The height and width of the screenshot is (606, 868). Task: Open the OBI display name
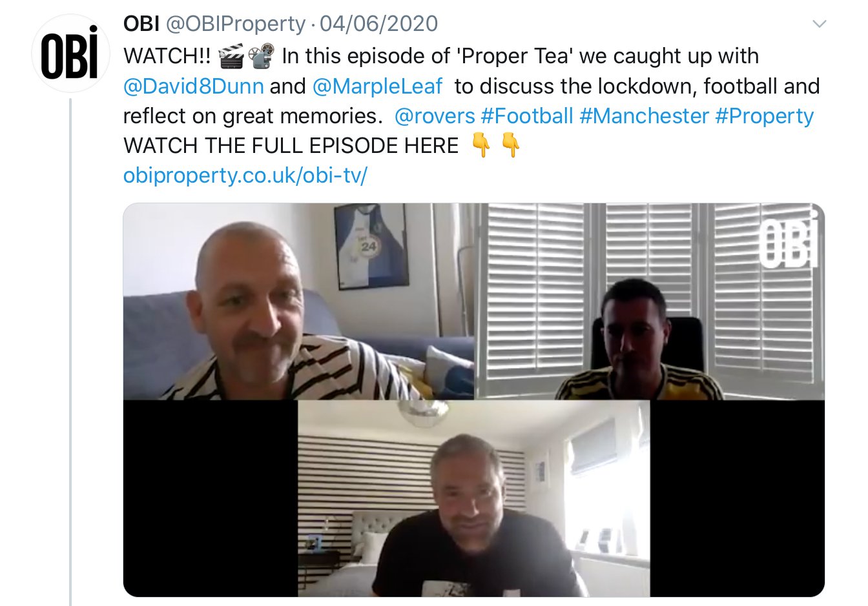click(141, 24)
